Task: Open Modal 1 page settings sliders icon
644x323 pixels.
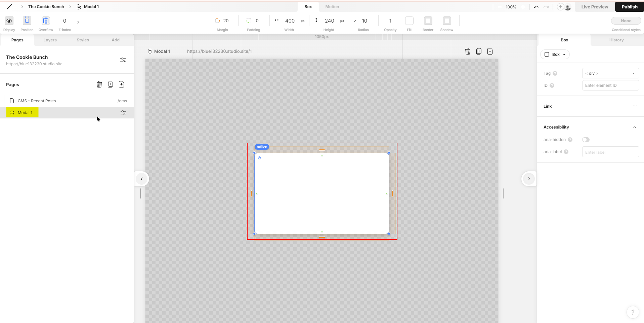Action: [x=123, y=113]
